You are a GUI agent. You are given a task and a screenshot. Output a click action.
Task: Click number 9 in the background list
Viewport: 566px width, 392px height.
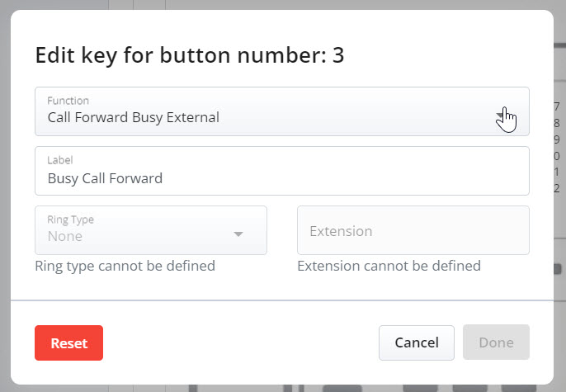tap(557, 139)
